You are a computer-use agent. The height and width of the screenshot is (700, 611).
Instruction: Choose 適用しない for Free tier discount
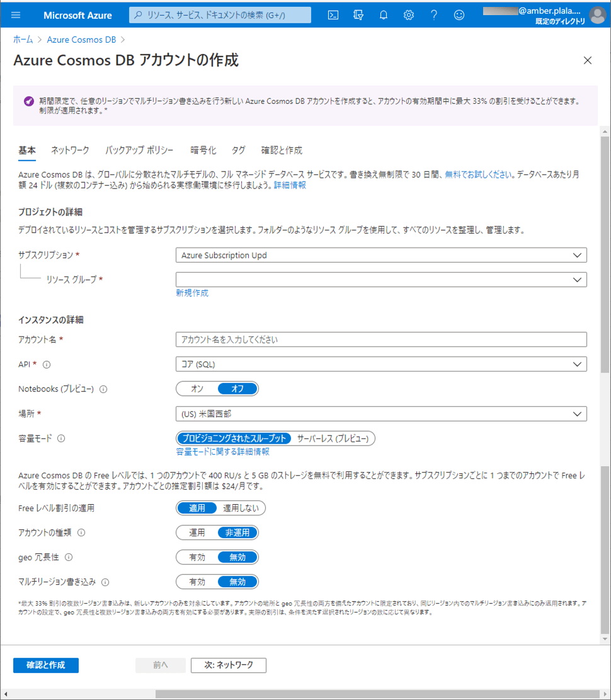pyautogui.click(x=241, y=508)
